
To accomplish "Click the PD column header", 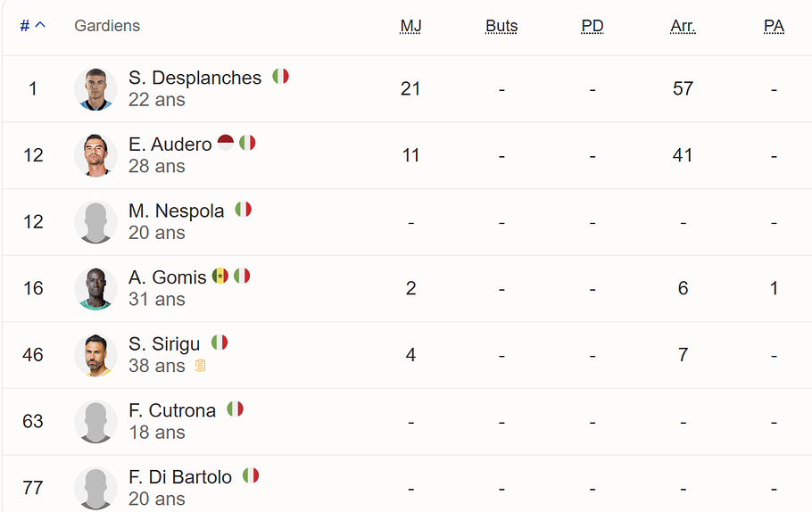I will tap(592, 26).
